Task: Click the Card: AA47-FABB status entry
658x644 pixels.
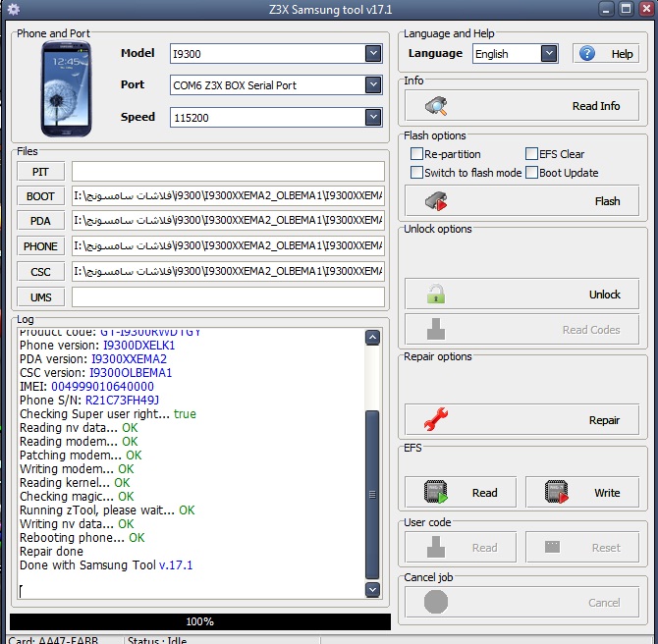Action: coord(53,640)
